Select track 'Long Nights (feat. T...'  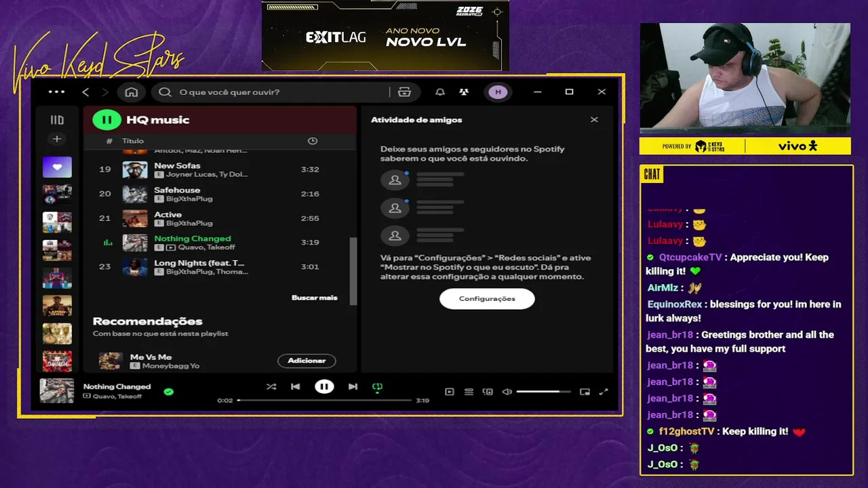(x=199, y=263)
